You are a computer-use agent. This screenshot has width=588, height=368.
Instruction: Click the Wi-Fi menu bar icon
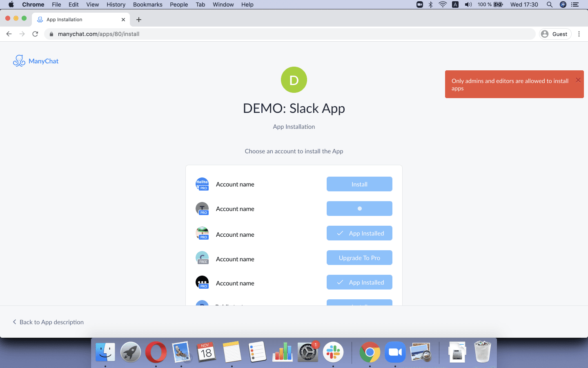(x=443, y=4)
